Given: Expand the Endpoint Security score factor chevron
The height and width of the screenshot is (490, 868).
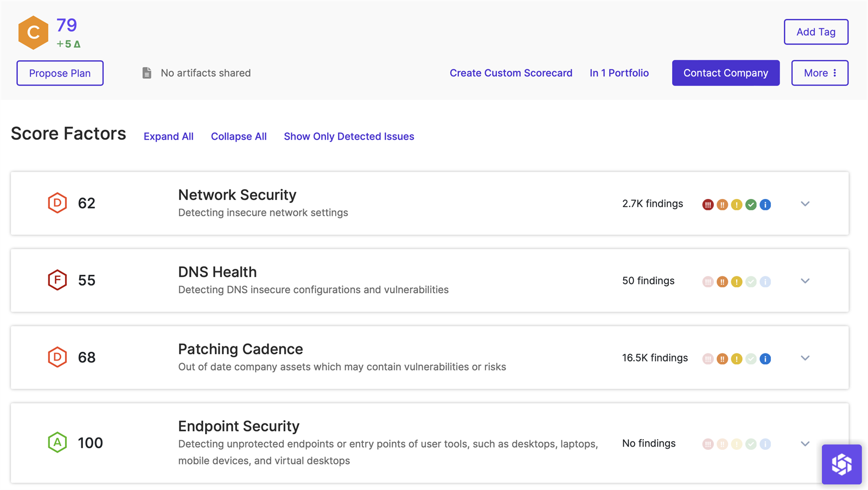Looking at the screenshot, I should (x=805, y=443).
